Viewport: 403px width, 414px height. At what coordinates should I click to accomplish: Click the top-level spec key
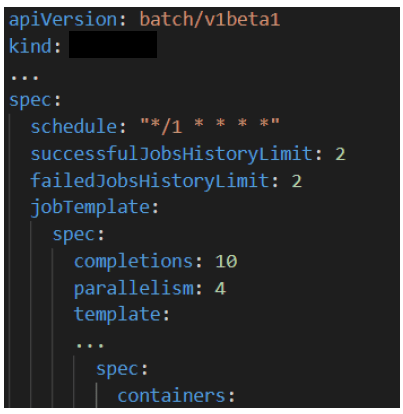[31, 100]
